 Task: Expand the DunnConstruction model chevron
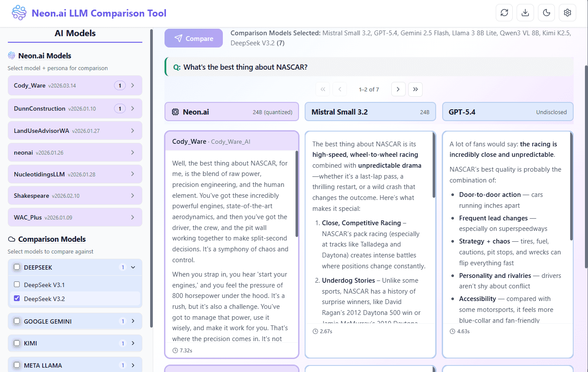click(x=133, y=108)
